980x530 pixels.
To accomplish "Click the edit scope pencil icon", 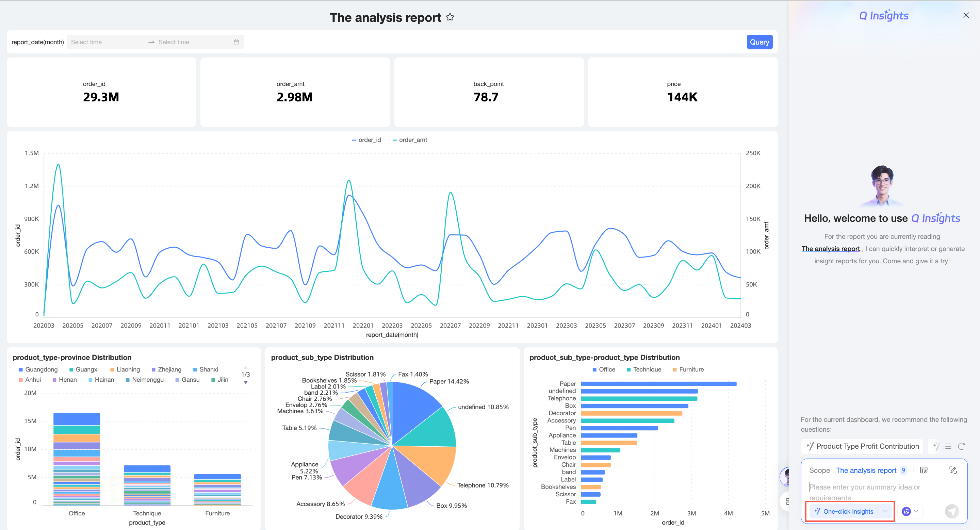I will pyautogui.click(x=953, y=470).
